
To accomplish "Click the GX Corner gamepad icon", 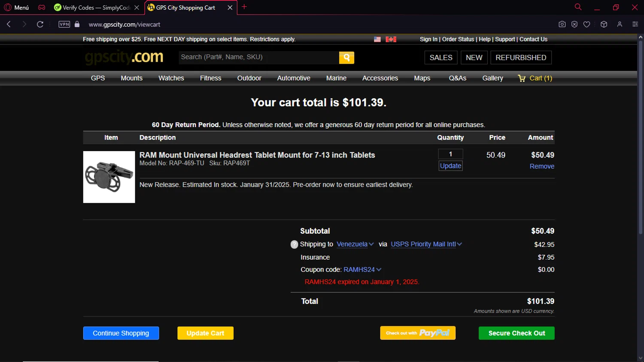I will pos(42,7).
